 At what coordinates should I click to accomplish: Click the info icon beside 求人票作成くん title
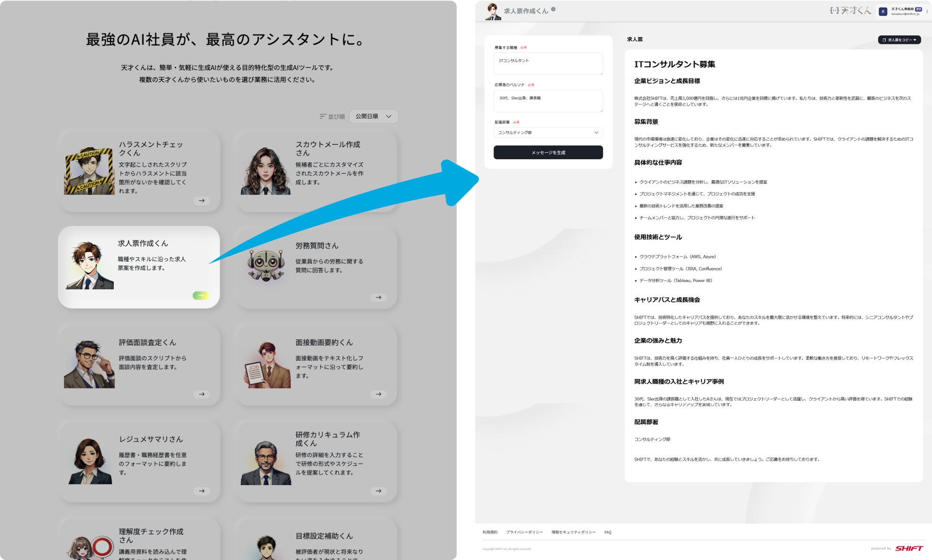click(x=553, y=9)
